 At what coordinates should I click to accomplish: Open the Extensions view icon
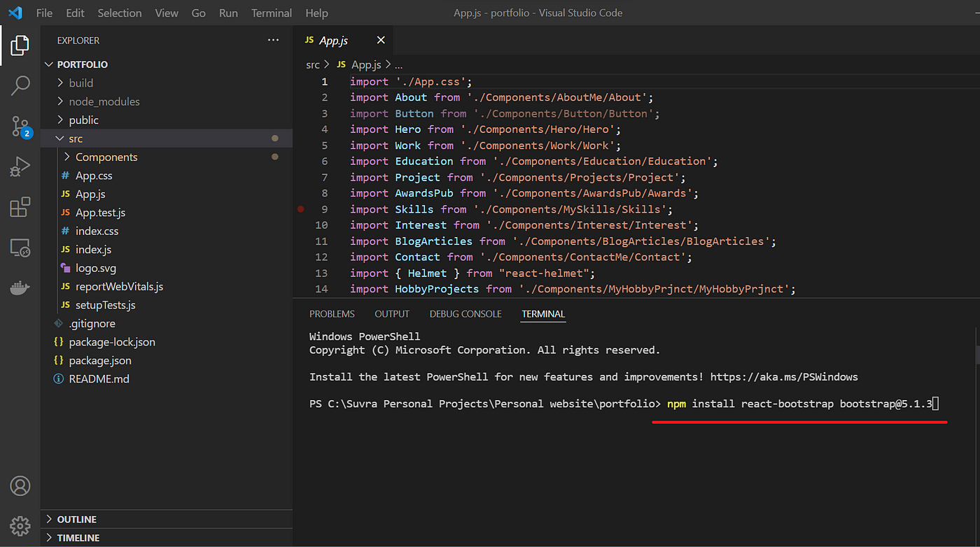[x=20, y=207]
